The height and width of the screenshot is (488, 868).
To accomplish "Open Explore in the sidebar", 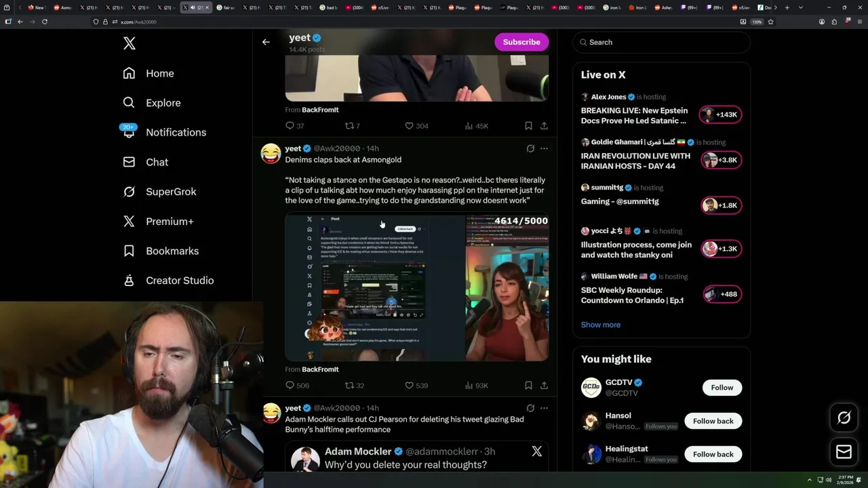I will [x=152, y=103].
